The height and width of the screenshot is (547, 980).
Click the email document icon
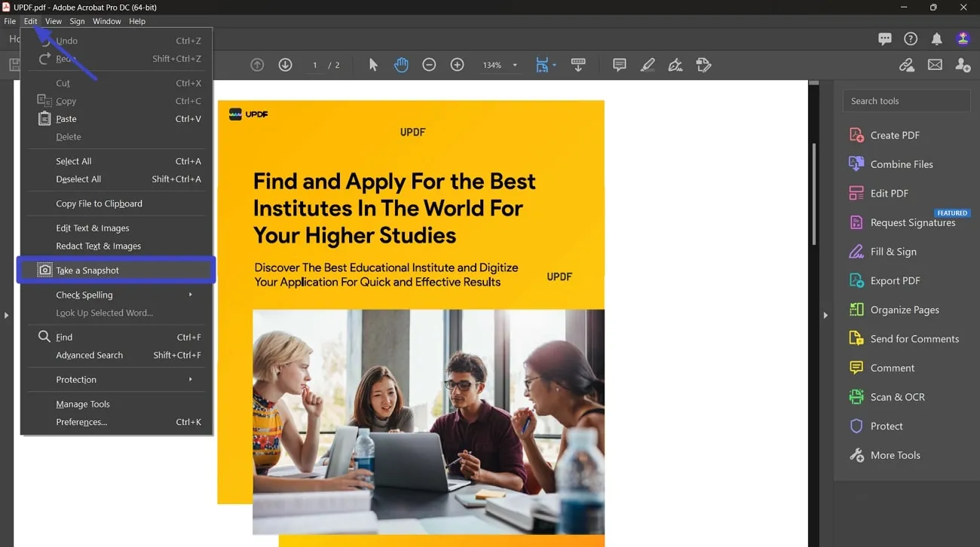pos(935,65)
